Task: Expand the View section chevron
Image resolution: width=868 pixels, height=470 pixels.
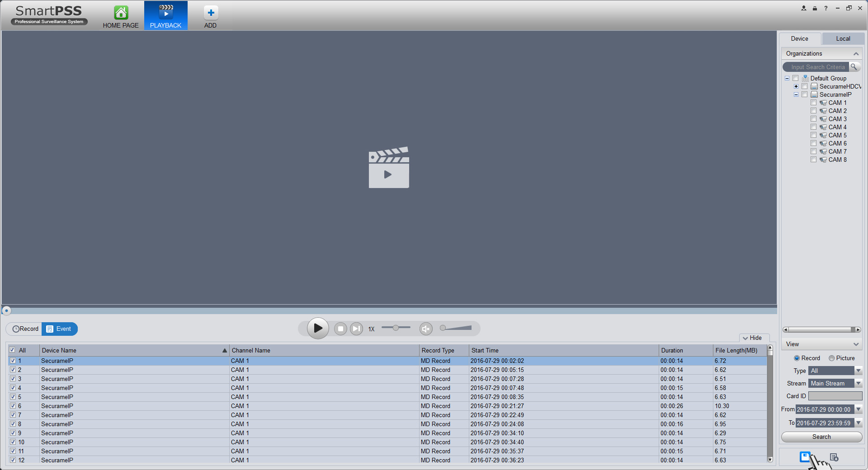Action: point(856,344)
